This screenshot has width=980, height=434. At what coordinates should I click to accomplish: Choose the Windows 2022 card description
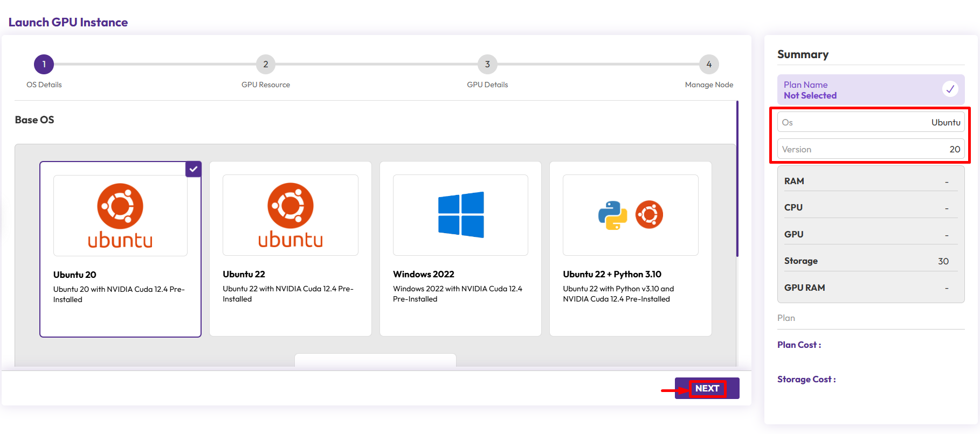457,294
